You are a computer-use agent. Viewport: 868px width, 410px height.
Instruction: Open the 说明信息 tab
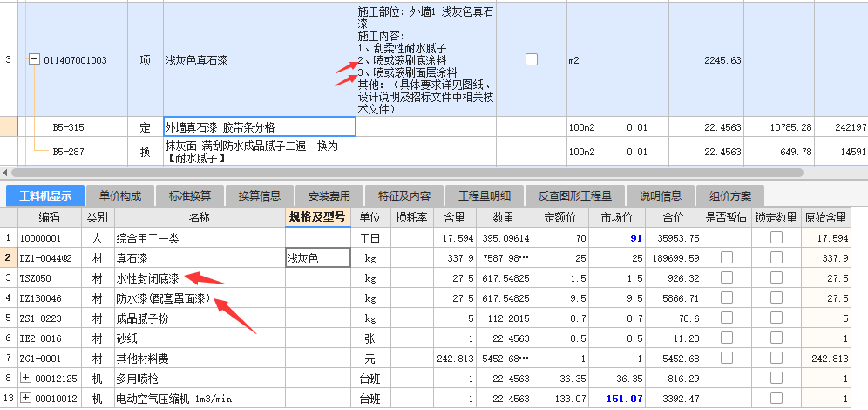pos(661,195)
